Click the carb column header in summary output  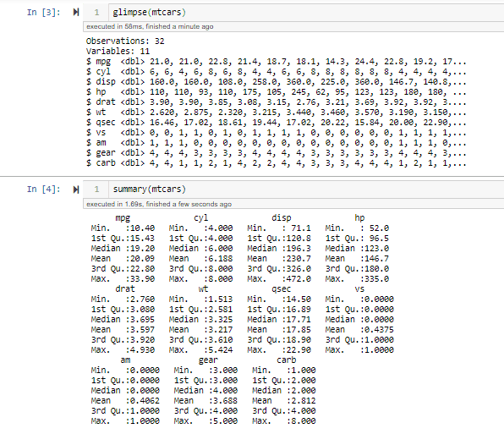coord(286,360)
